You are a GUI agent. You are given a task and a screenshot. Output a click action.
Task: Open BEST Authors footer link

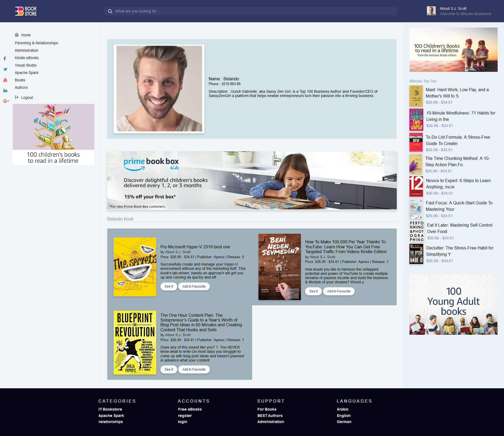(270, 416)
